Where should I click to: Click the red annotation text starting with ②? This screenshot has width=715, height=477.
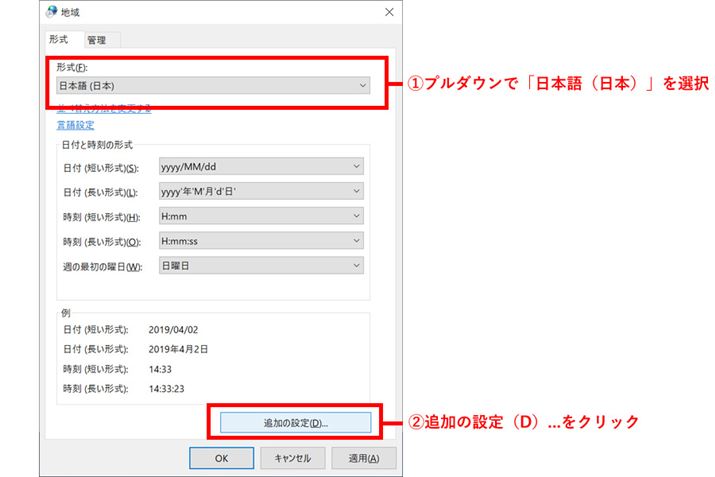(522, 422)
